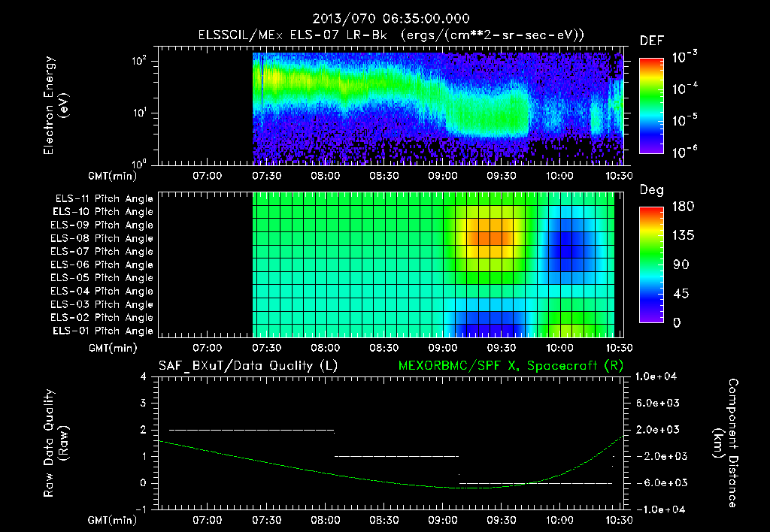The image size is (770, 532).
Task: Select the green MEXORBMC/SPF X, Spacecraft (R) title
Action: (x=511, y=366)
